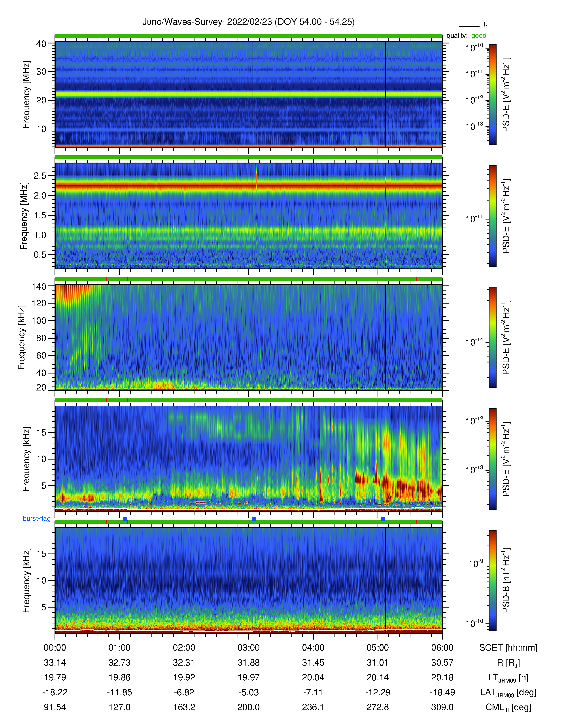
Task: Click the fc legend line sample
Action: point(469,26)
